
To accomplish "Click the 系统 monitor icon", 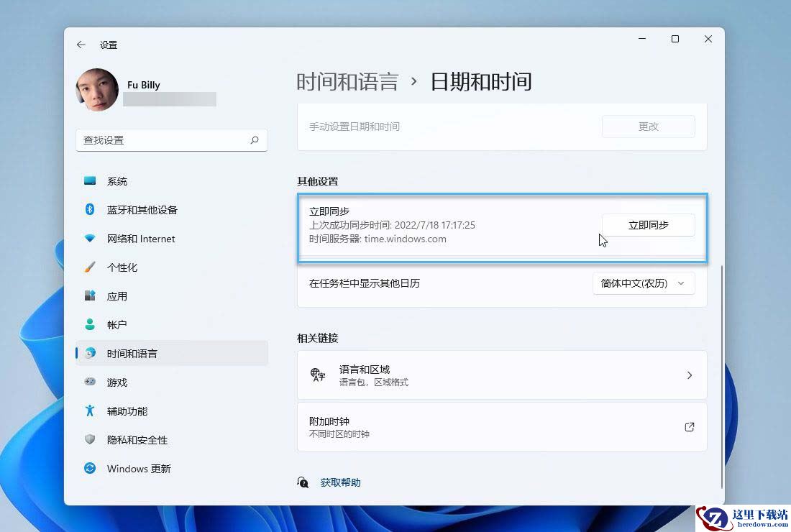I will [90, 180].
